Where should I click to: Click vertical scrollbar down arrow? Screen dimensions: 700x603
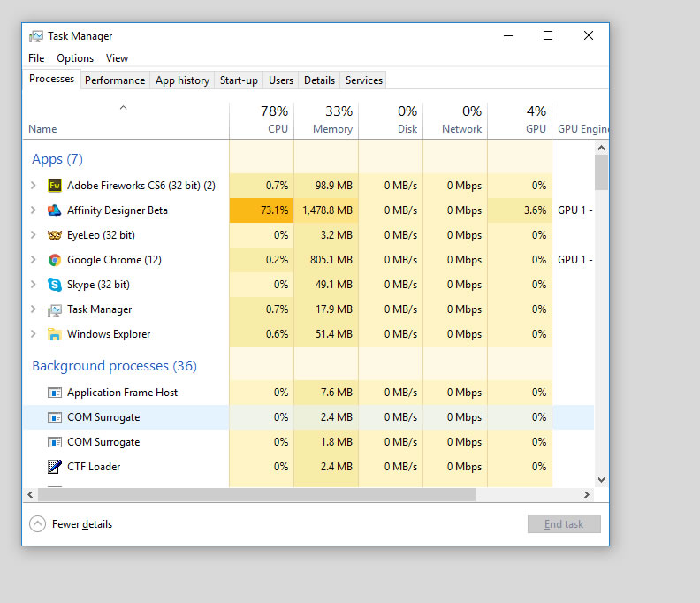point(601,480)
